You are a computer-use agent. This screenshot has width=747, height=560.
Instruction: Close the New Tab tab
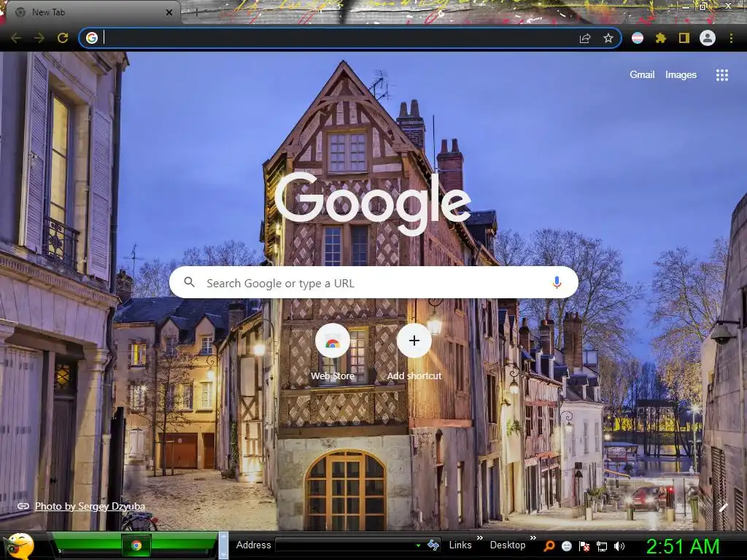click(169, 12)
